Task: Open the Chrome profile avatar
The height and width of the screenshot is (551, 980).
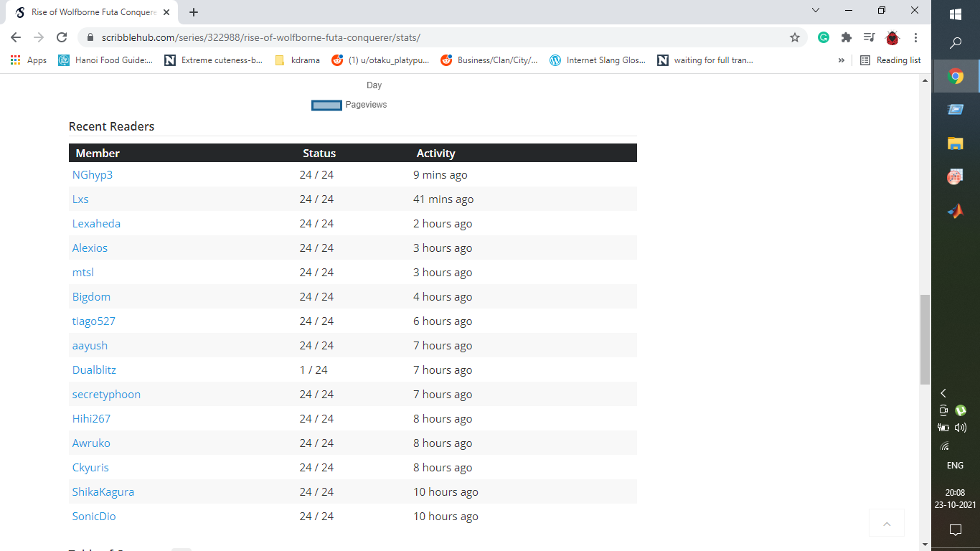Action: click(x=892, y=37)
